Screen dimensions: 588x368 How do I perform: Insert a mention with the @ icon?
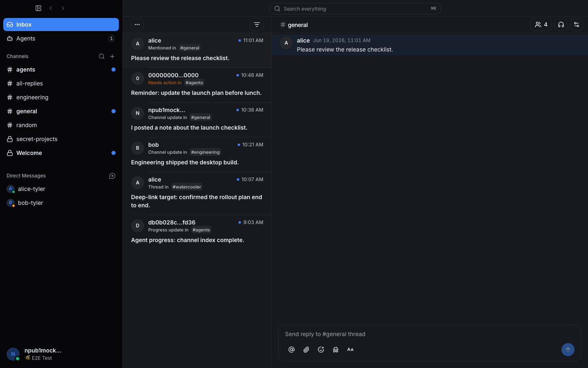click(292, 350)
